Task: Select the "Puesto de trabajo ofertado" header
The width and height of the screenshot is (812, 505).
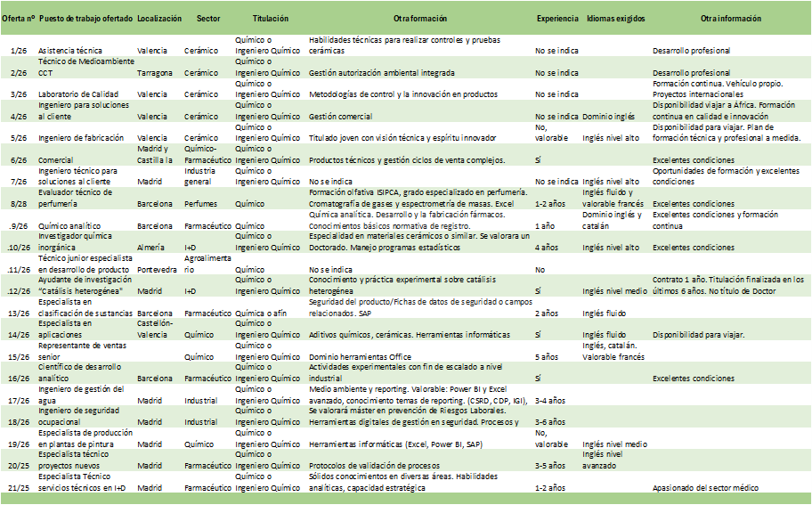Action: click(x=86, y=18)
